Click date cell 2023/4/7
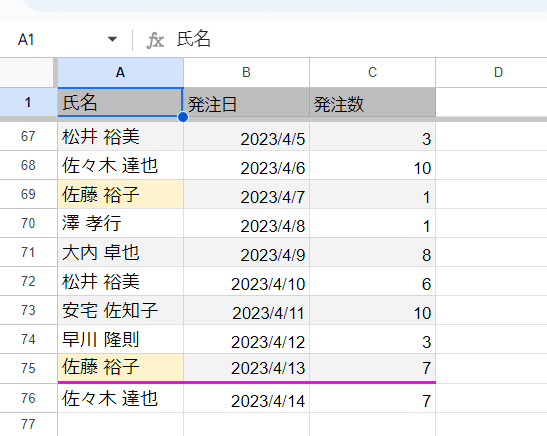This screenshot has height=436, width=547. (x=246, y=194)
